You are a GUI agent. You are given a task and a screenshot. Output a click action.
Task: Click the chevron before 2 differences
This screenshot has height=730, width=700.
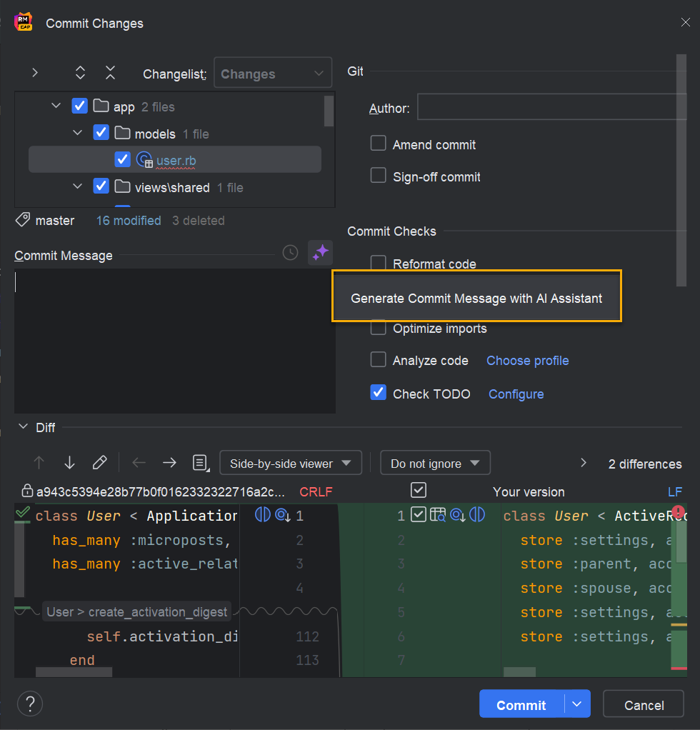[583, 463]
